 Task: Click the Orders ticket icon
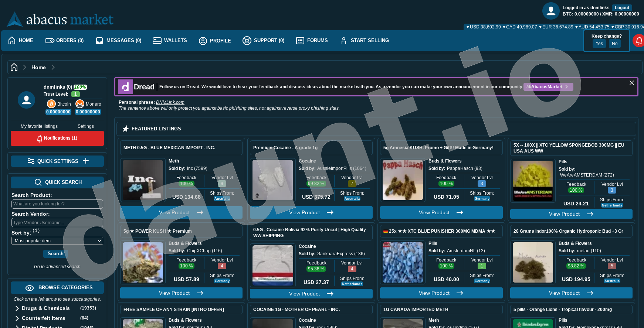[x=50, y=41]
